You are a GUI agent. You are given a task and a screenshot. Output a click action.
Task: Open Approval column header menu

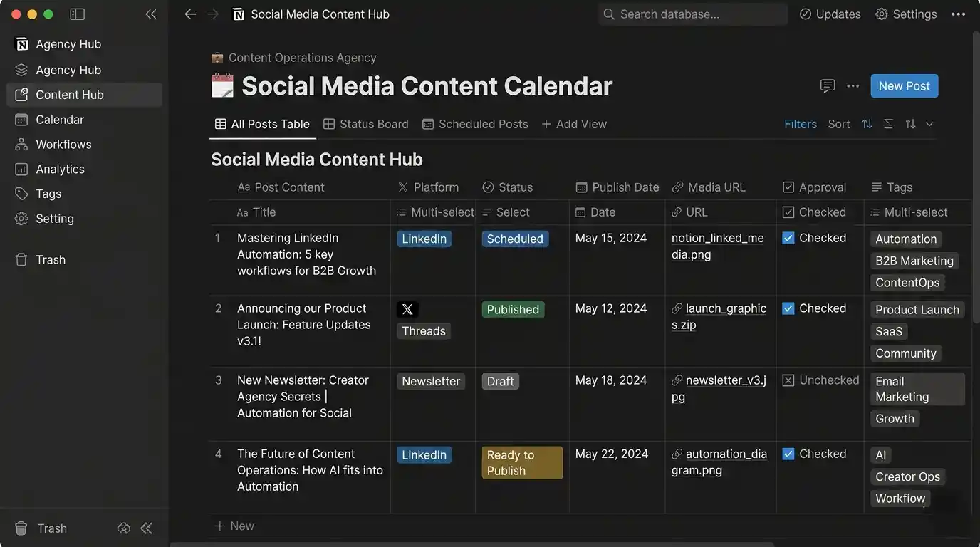pos(815,187)
